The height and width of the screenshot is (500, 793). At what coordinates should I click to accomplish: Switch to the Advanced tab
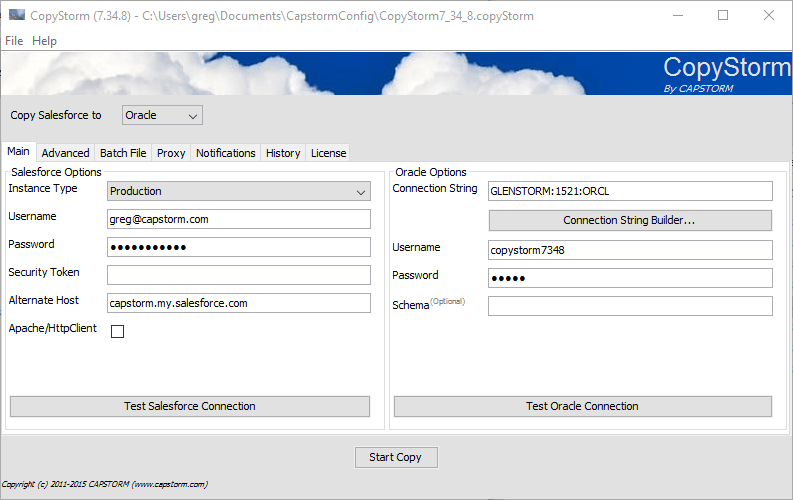65,153
